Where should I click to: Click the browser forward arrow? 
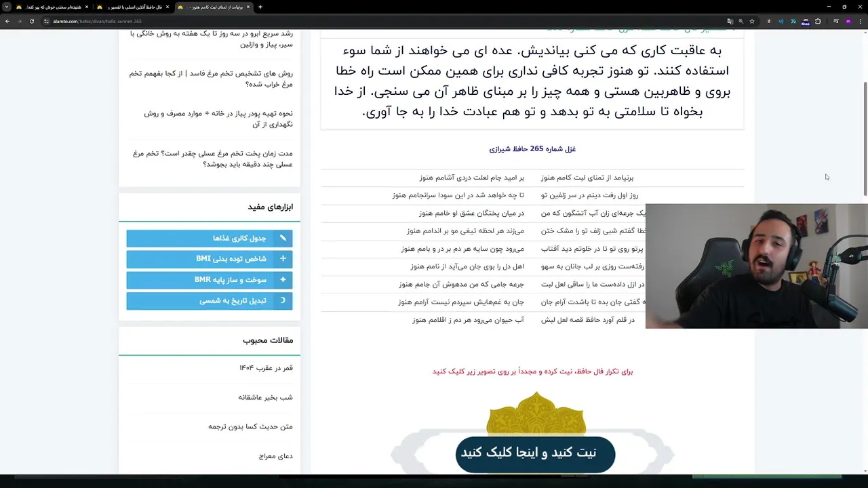pos(19,21)
